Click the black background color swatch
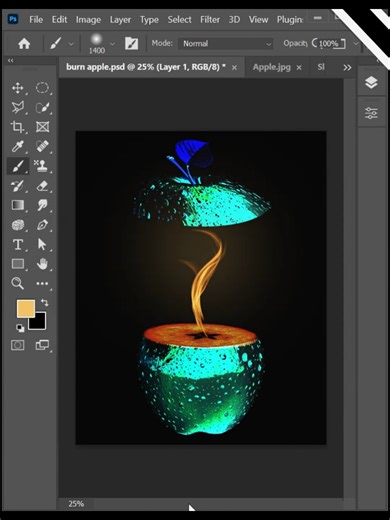The image size is (390, 520). point(39,323)
